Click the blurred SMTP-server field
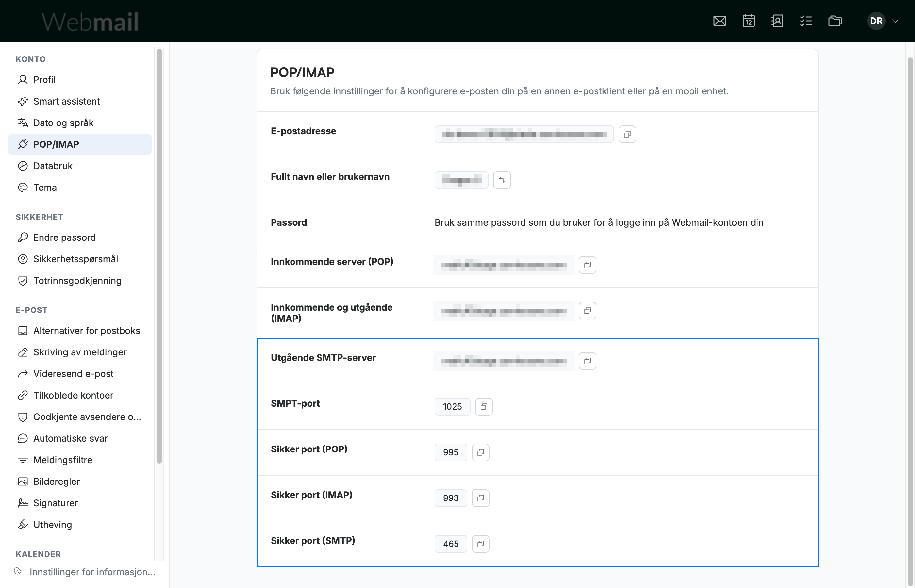The height and width of the screenshot is (588, 915). [x=504, y=361]
